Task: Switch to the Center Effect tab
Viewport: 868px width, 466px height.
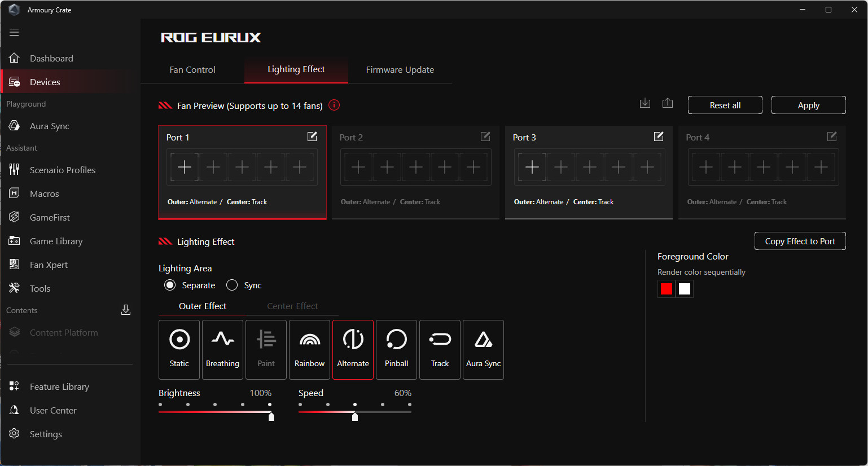Action: click(x=292, y=306)
